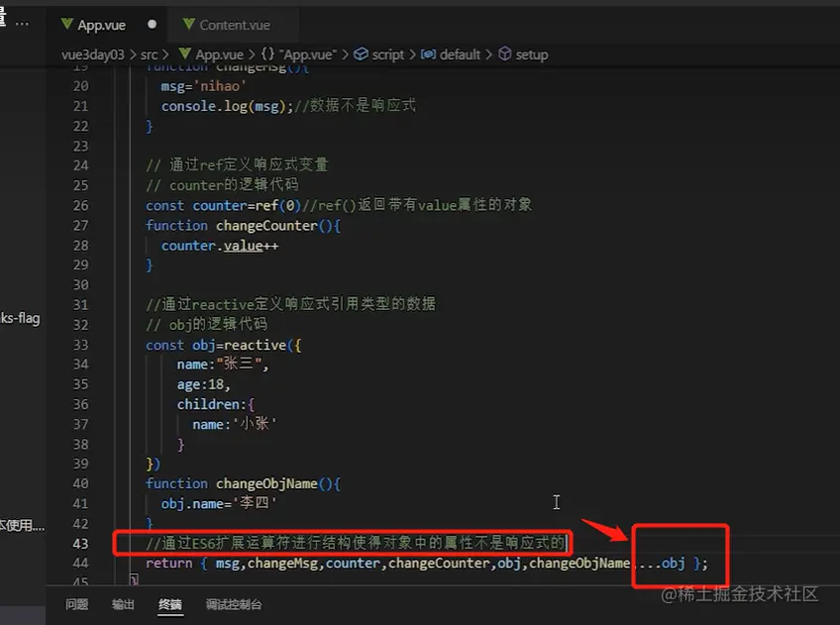Click the default symbol icon in breadcrumb
The height and width of the screenshot is (625, 840).
(x=428, y=54)
